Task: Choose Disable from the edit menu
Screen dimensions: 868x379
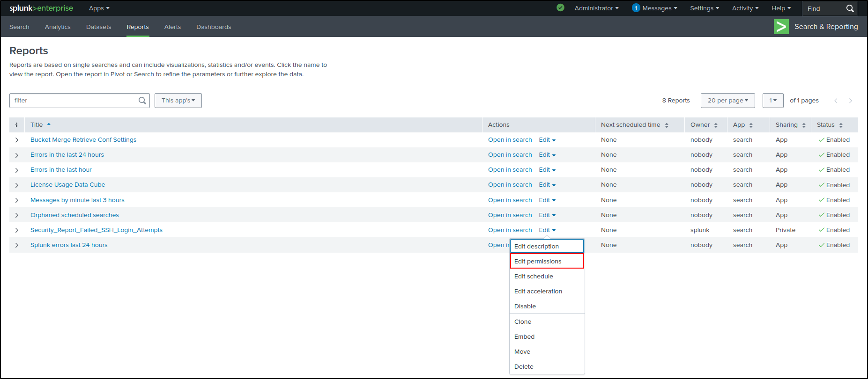Action: (547, 306)
